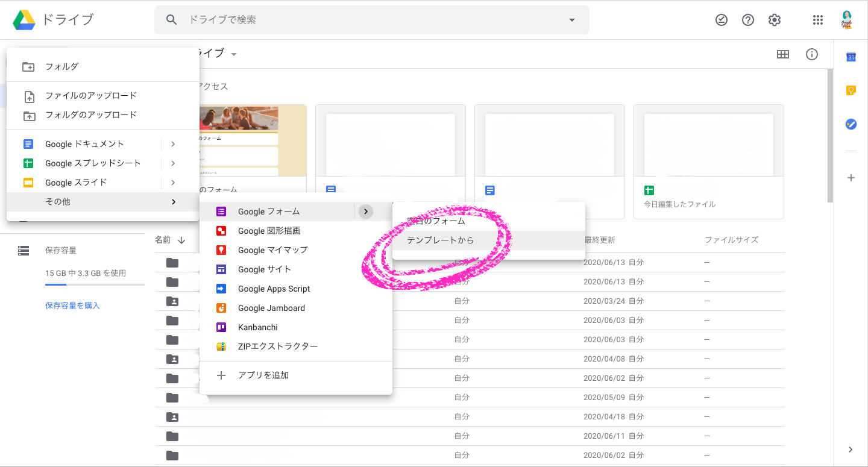Click 保存容量を購入 link

(72, 306)
